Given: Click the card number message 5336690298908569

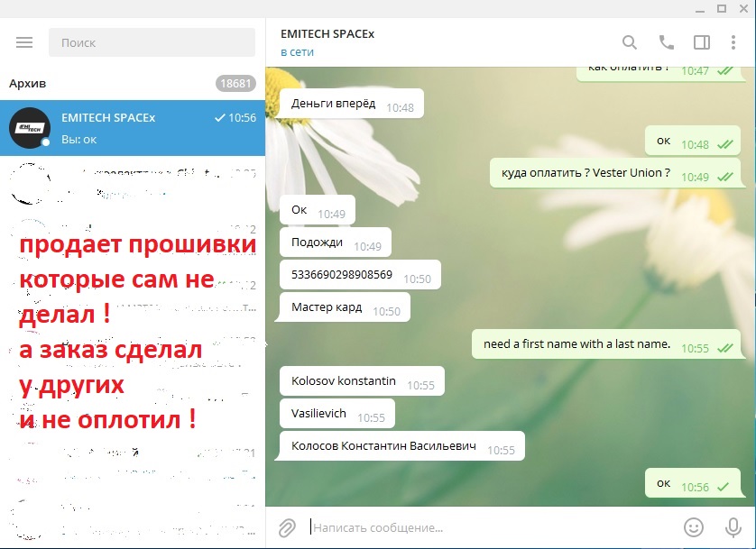Looking at the screenshot, I should [343, 276].
